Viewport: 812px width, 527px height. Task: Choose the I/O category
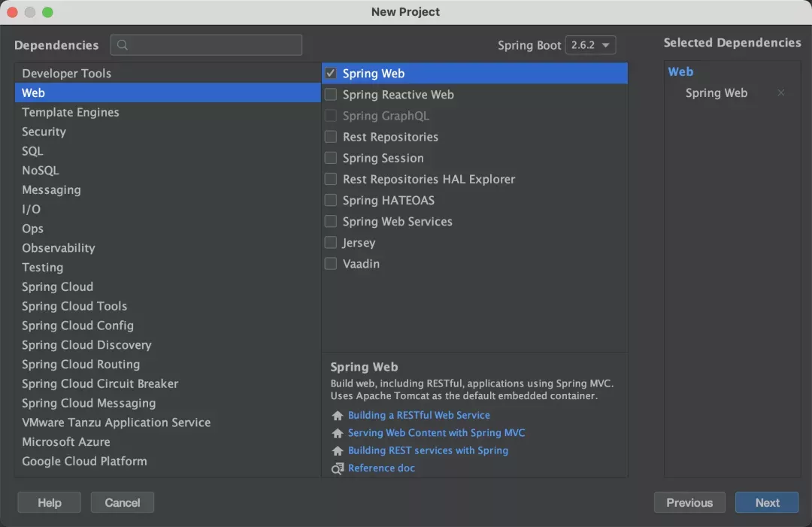tap(168, 209)
